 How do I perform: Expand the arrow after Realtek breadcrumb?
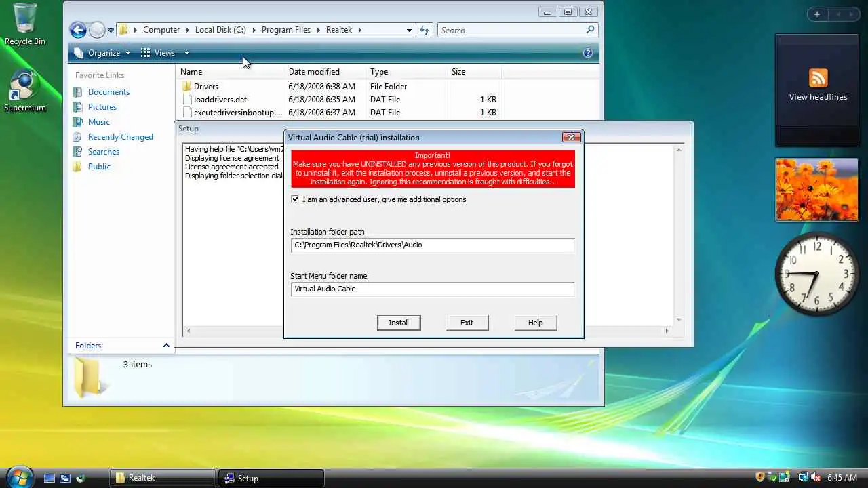pyautogui.click(x=359, y=30)
